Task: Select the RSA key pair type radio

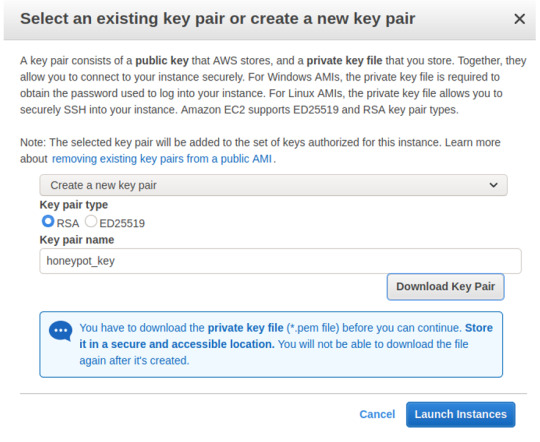Action: tap(48, 221)
